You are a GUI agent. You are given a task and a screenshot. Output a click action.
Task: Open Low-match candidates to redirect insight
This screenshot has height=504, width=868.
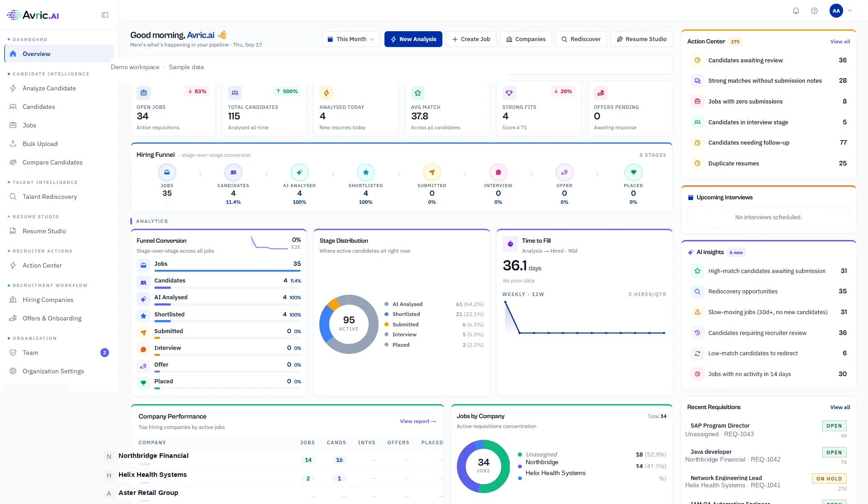click(x=768, y=353)
